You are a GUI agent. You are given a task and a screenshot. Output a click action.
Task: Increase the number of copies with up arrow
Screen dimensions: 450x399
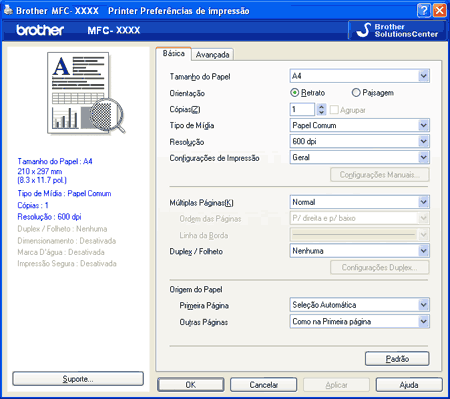(x=321, y=107)
